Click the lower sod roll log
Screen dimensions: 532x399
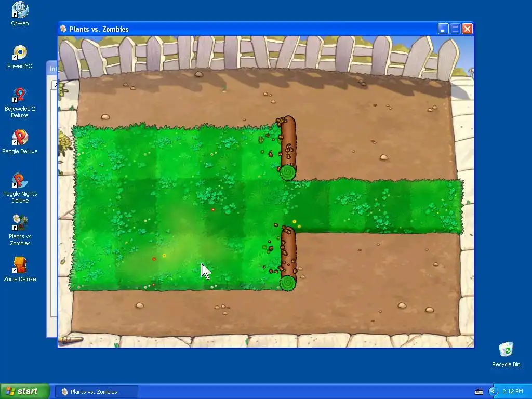click(288, 259)
